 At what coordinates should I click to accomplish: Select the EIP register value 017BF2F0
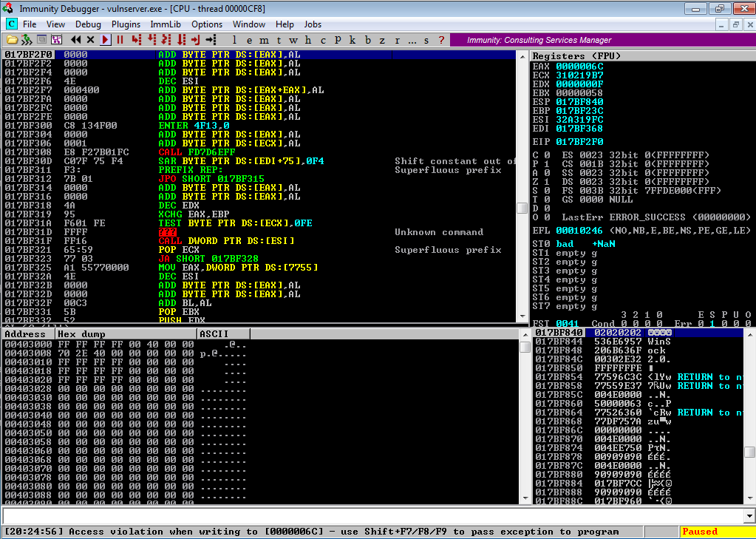click(579, 142)
